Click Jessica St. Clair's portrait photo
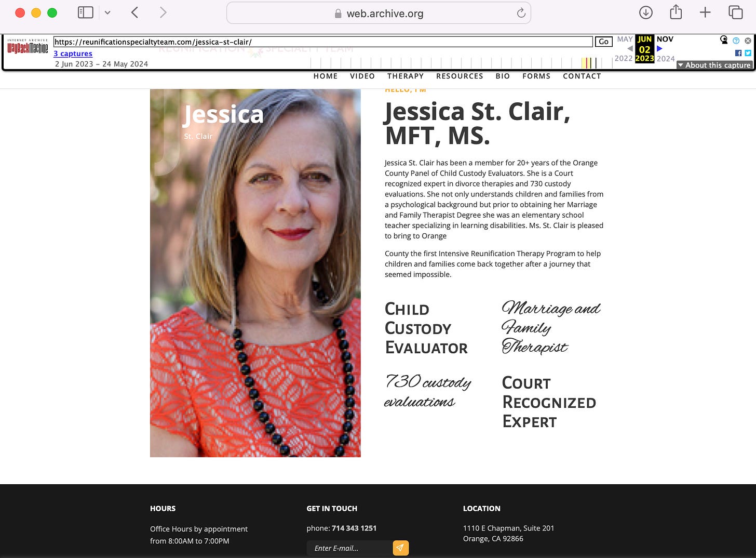 [x=255, y=273]
